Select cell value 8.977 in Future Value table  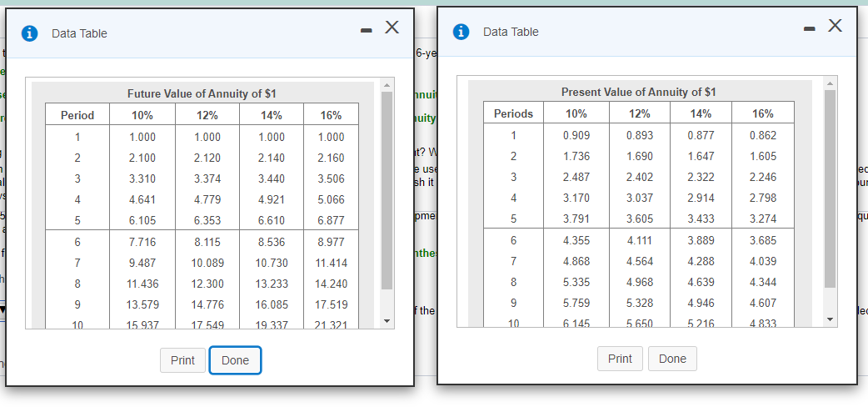point(331,243)
